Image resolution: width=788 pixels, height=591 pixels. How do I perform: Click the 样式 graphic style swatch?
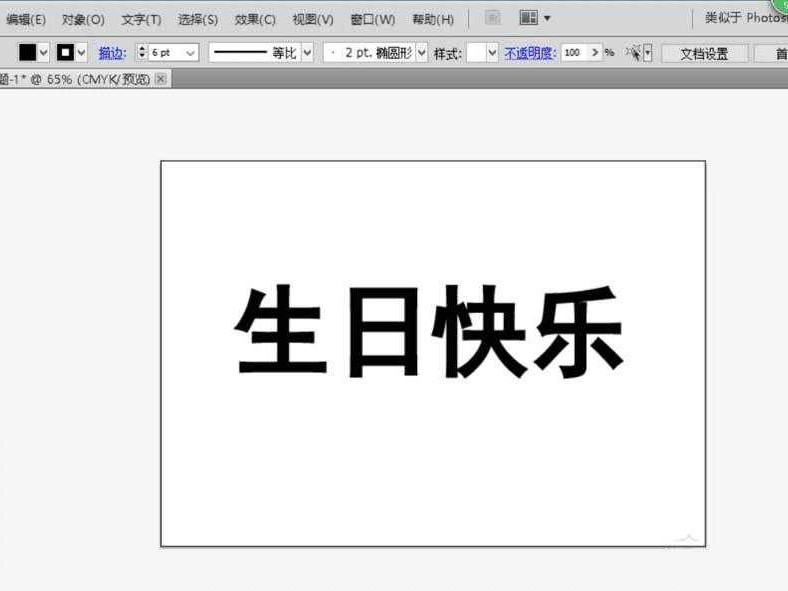[476, 53]
